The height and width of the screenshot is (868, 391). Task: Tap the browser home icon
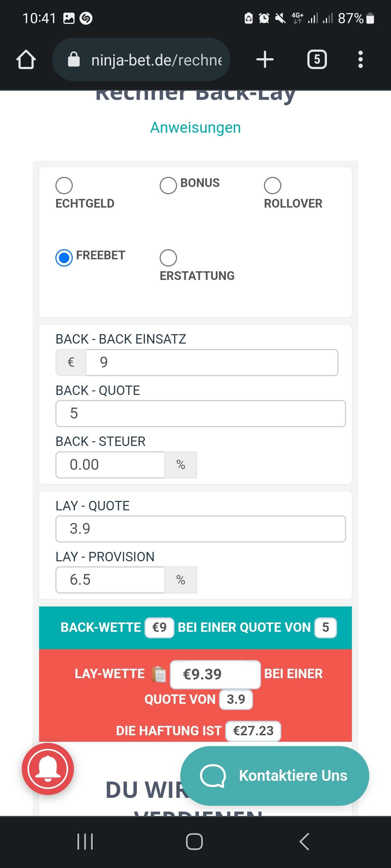pyautogui.click(x=26, y=59)
